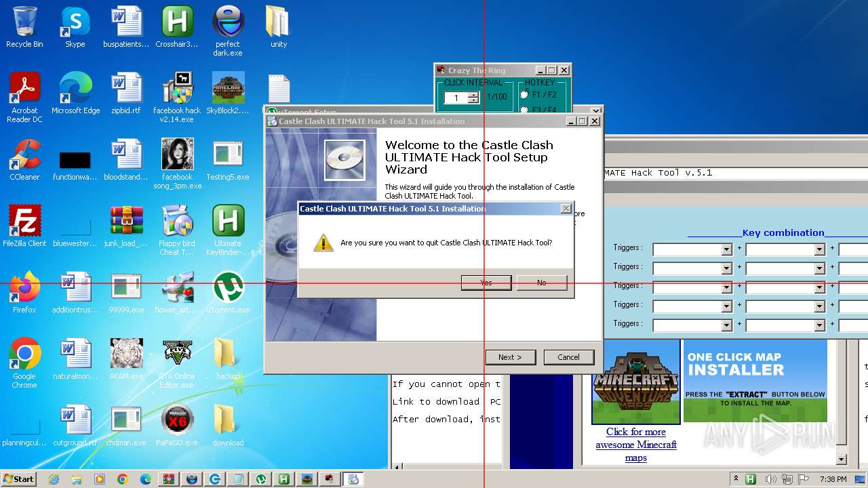Select the zipbid.rtf document icon
This screenshot has height=488, width=868.
click(x=126, y=94)
